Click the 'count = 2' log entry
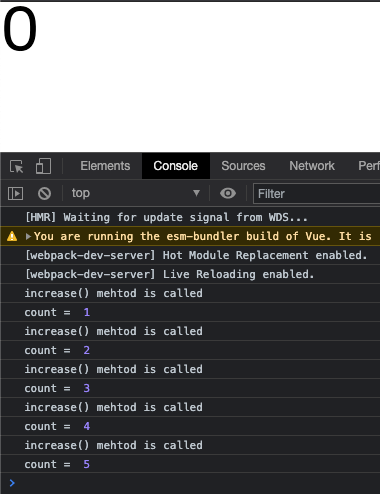This screenshot has height=494, width=380. pyautogui.click(x=190, y=350)
